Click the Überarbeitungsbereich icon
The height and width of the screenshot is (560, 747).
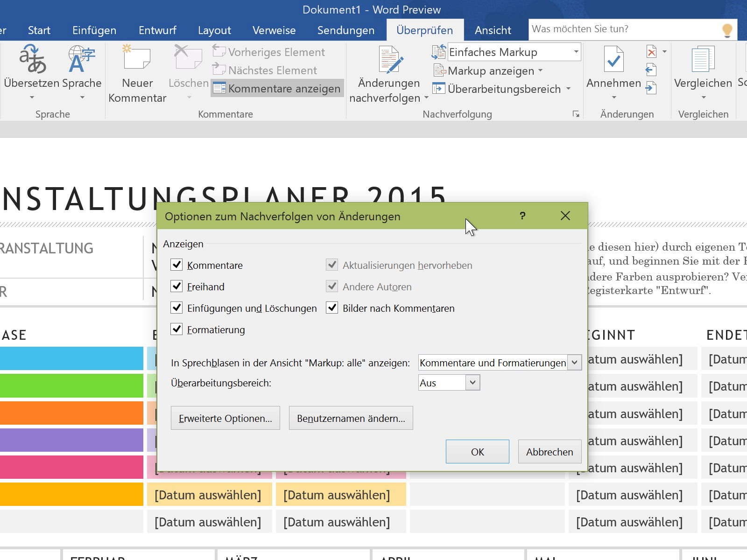[438, 88]
